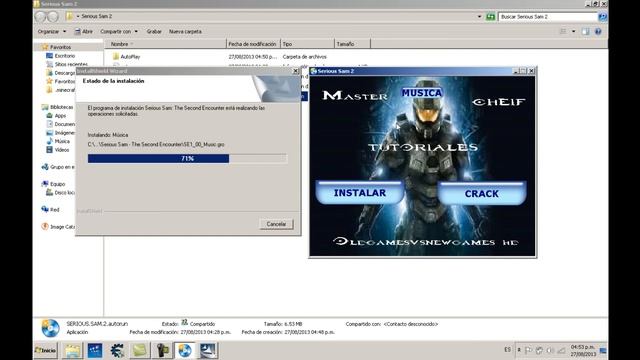Click the address bar Serious Sam 2
This screenshot has height=360, width=640.
click(97, 16)
